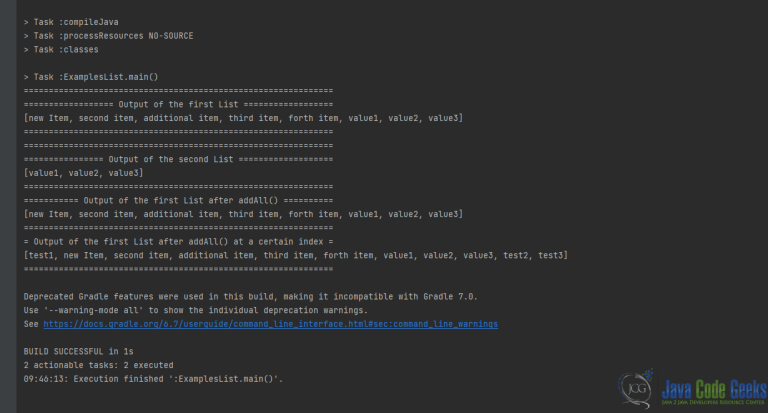Click the JCG circular logo icon
This screenshot has height=413, width=768.
(636, 389)
